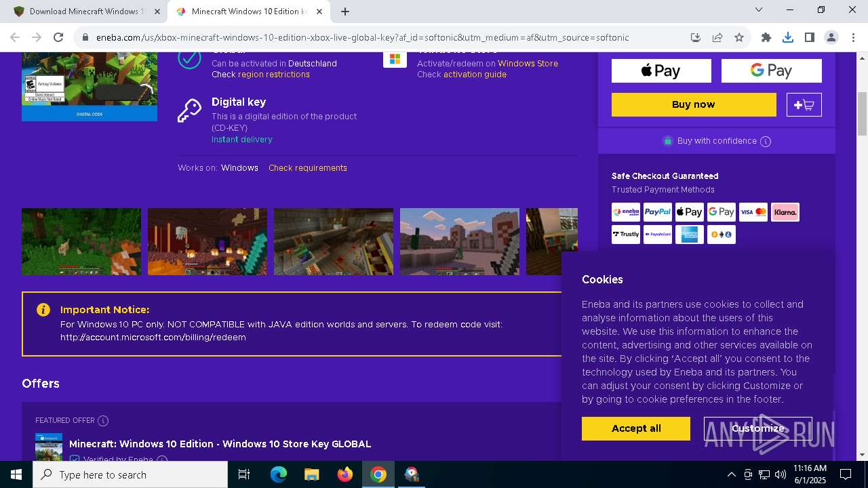Viewport: 868px width, 488px height.
Task: Open Chrome downloads icon
Action: coord(788,37)
